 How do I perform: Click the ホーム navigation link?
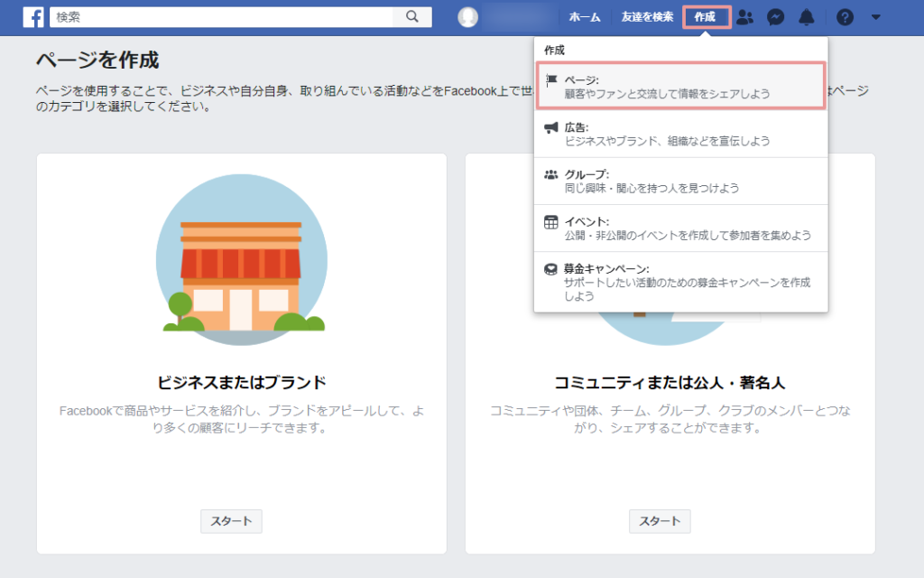[586, 16]
